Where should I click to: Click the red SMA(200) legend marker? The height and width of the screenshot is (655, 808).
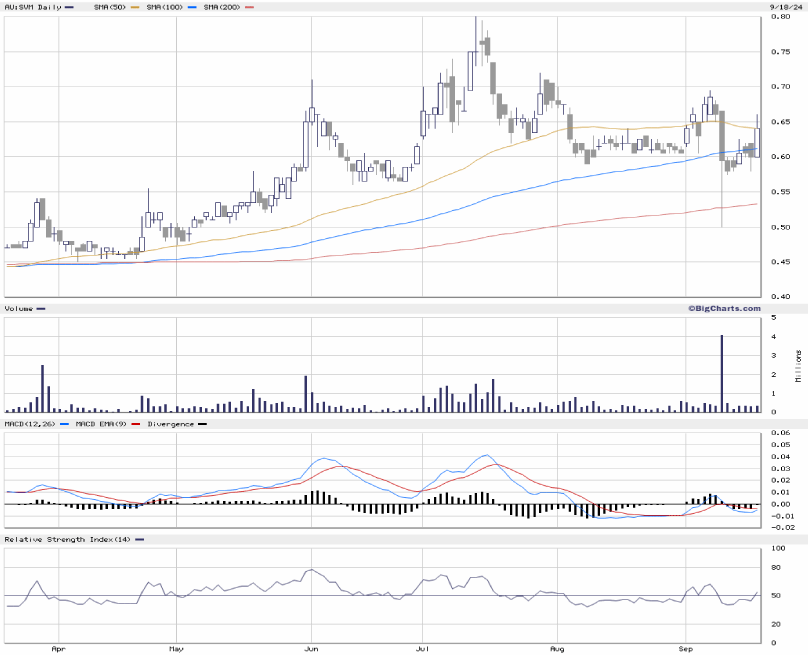pos(250,7)
